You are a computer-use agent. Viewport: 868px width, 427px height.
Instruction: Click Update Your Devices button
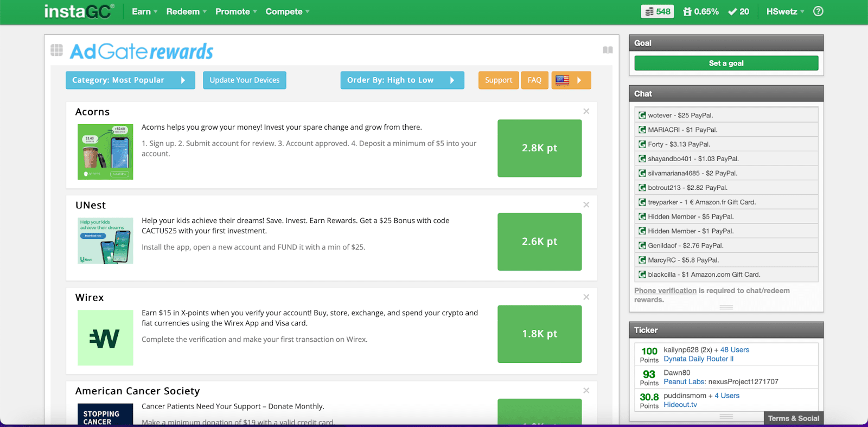pos(245,80)
